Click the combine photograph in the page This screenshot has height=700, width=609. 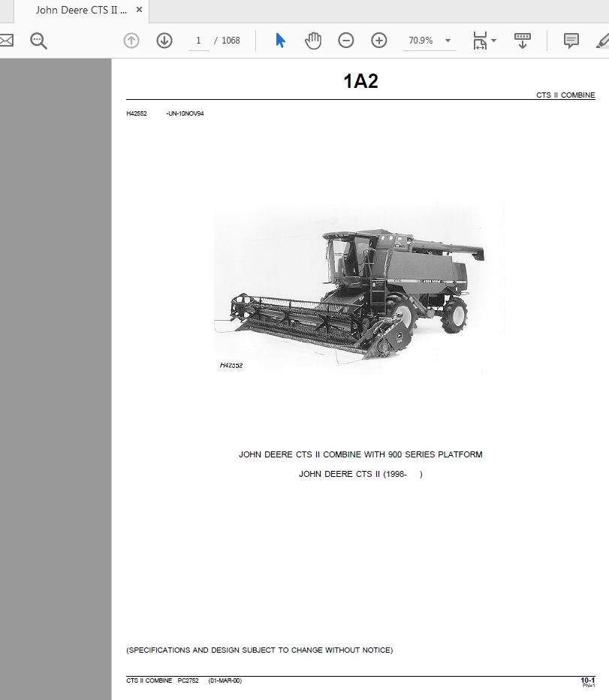click(360, 287)
